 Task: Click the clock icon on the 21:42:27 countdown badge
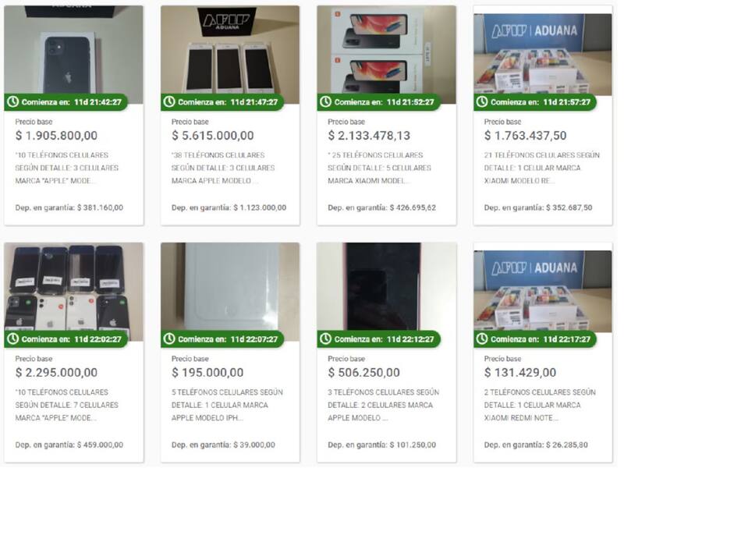click(x=13, y=101)
